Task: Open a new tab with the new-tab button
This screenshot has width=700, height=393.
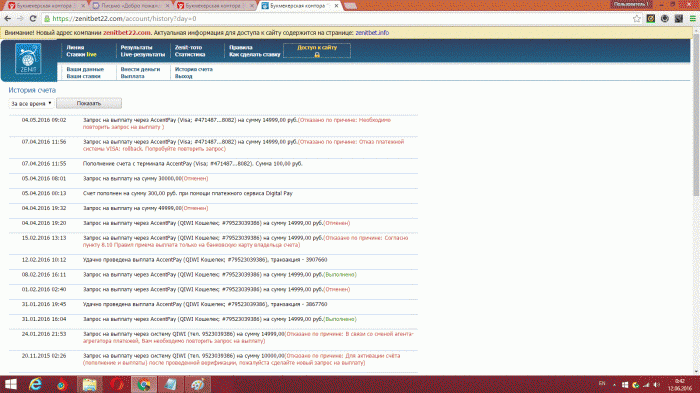Action: coord(350,6)
